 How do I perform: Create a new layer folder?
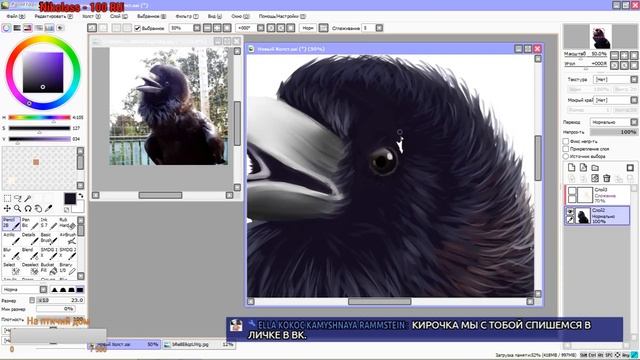pos(595,168)
